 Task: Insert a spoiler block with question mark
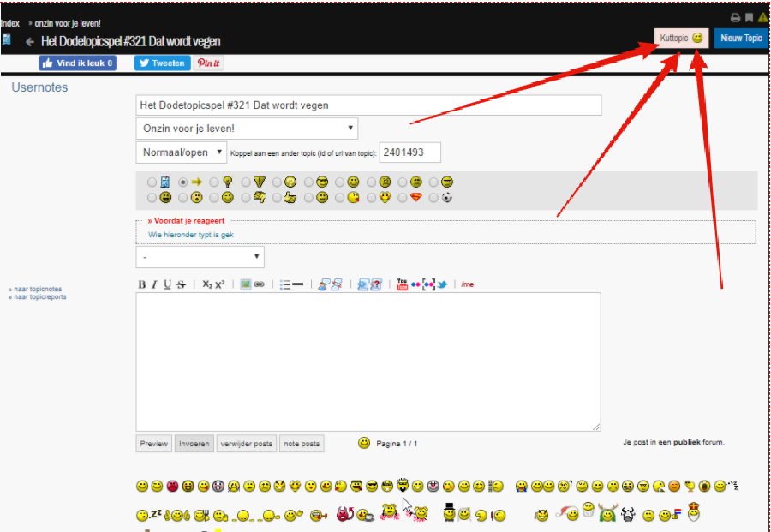[x=376, y=284]
